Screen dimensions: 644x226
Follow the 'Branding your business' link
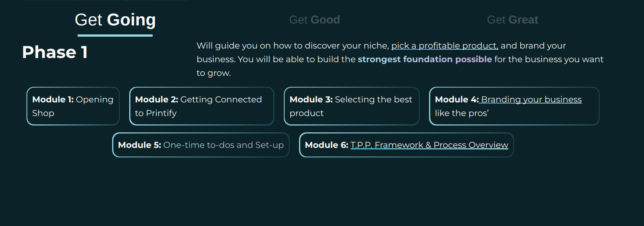pyautogui.click(x=531, y=100)
